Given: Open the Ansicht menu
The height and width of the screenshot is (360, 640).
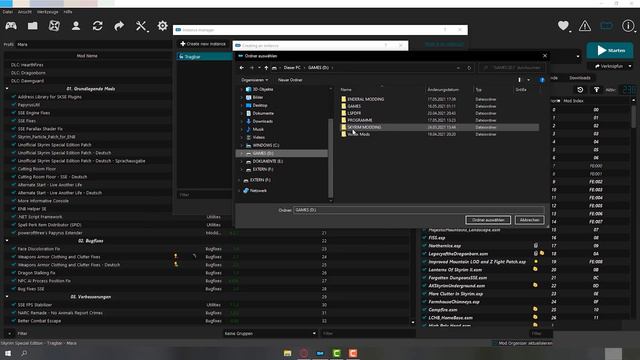Looking at the screenshot, I should (24, 12).
